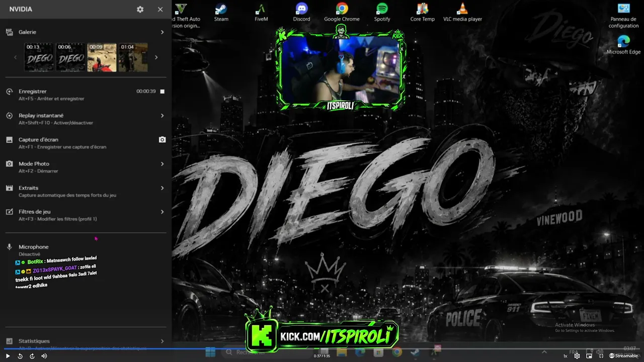Open the 00:06 gallery clip thumbnail
644x362 pixels.
tap(71, 57)
